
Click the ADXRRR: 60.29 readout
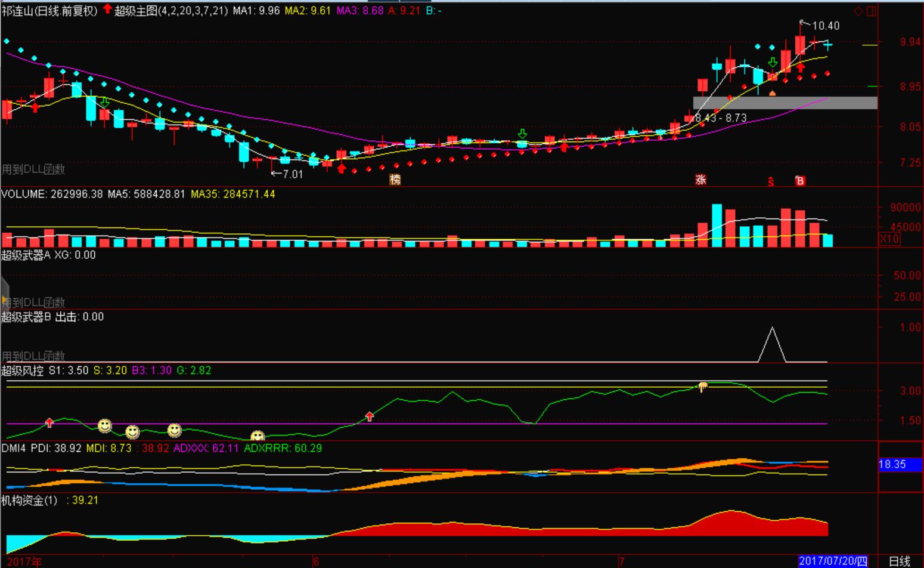[x=283, y=448]
